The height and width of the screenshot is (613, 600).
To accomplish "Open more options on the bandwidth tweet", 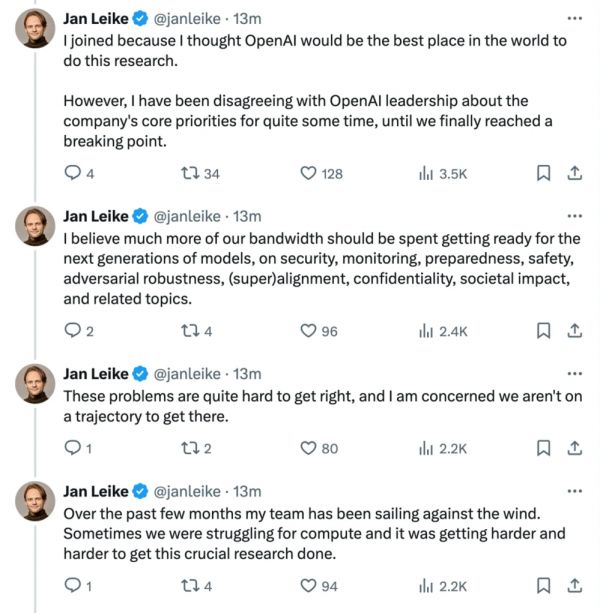I will tap(574, 216).
